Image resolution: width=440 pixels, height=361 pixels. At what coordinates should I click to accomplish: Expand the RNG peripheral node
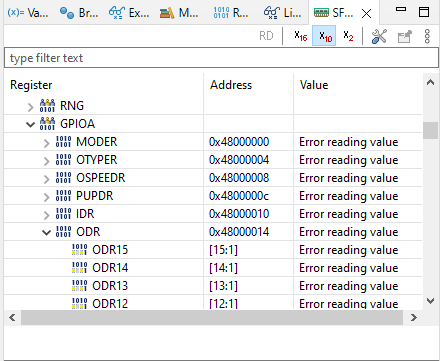coord(30,107)
